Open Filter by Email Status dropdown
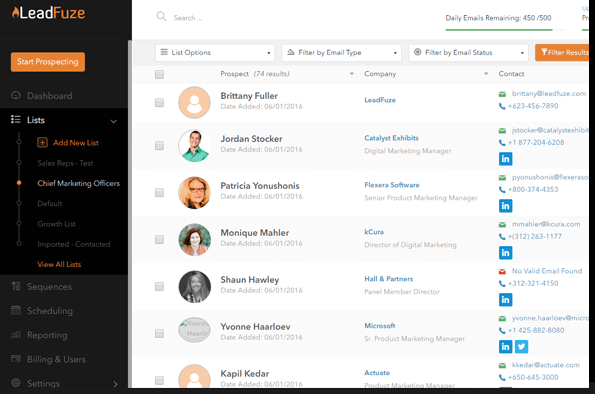The height and width of the screenshot is (394, 595). [469, 52]
